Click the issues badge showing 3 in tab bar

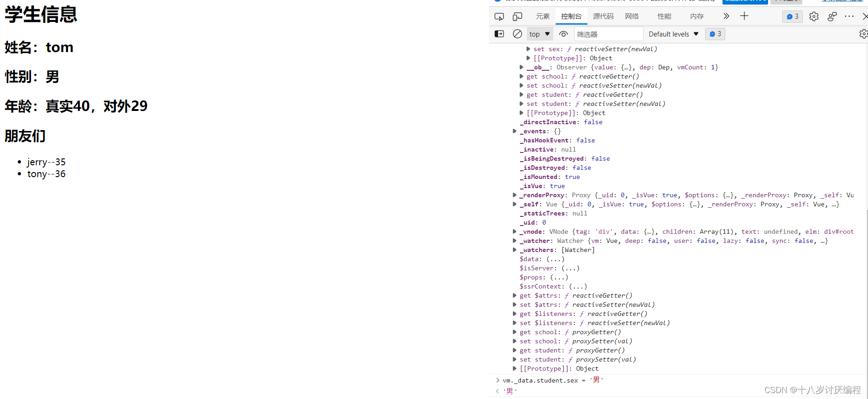point(792,16)
